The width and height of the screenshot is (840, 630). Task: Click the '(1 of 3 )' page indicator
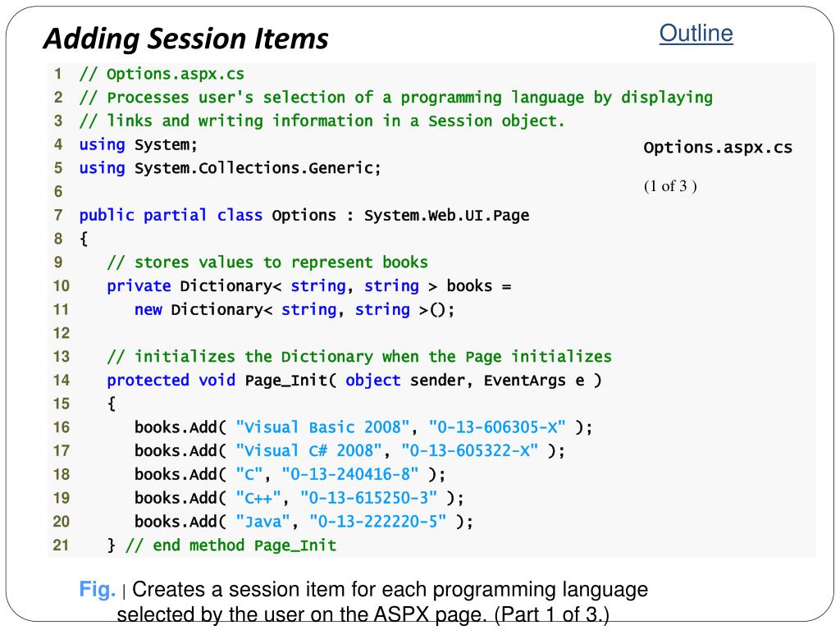[x=670, y=186]
